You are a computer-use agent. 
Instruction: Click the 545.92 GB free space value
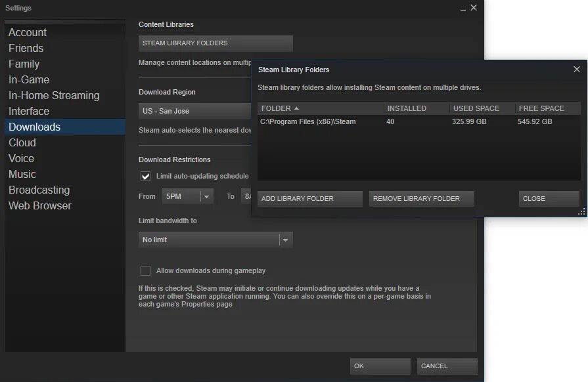(535, 121)
